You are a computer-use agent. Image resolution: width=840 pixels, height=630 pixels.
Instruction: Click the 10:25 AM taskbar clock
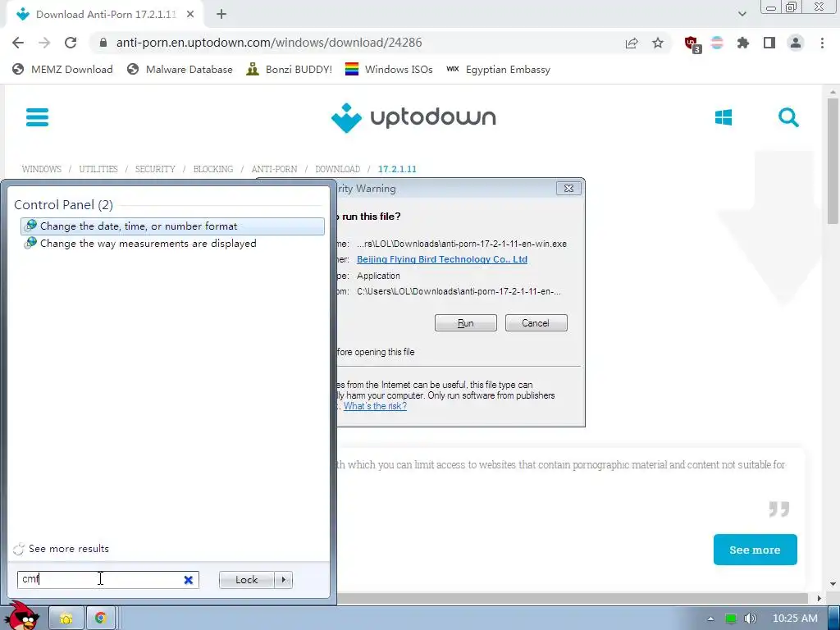(795, 619)
